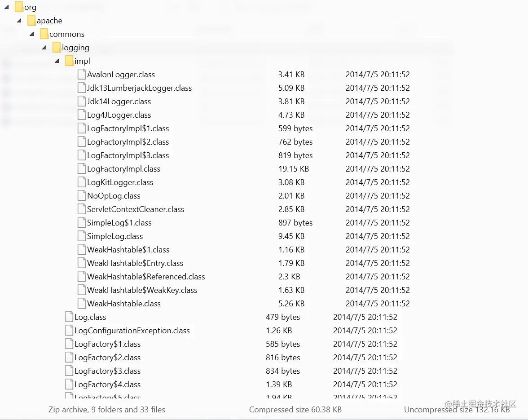528x420 pixels.
Task: Select the org folder name
Action: coord(31,7)
